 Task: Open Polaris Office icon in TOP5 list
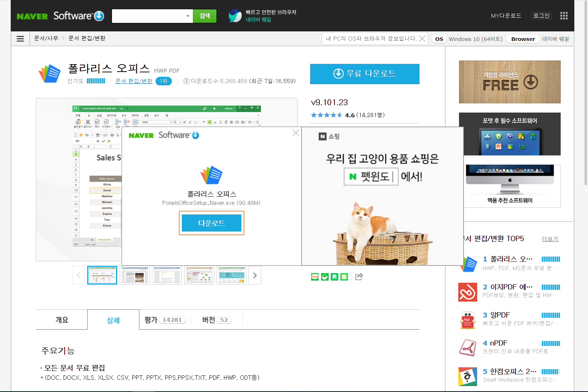pyautogui.click(x=469, y=264)
